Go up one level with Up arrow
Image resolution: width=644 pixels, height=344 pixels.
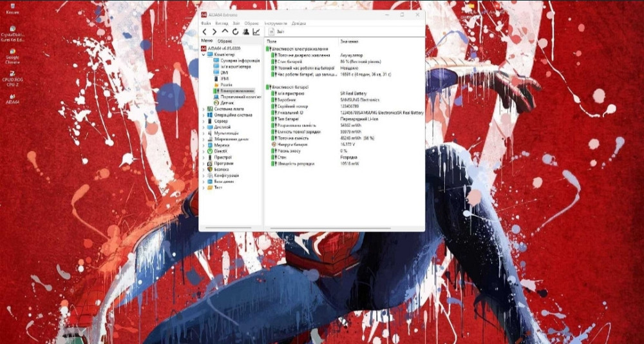[x=225, y=31]
